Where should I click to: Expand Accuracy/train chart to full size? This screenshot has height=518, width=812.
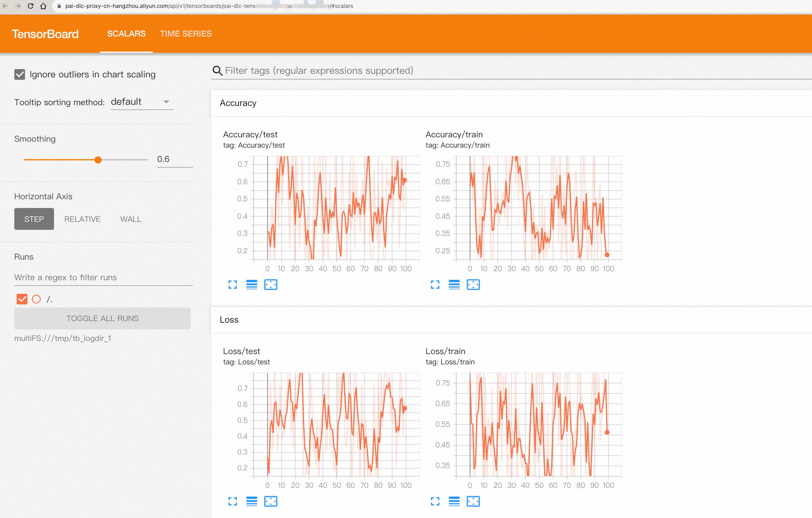[x=435, y=285]
